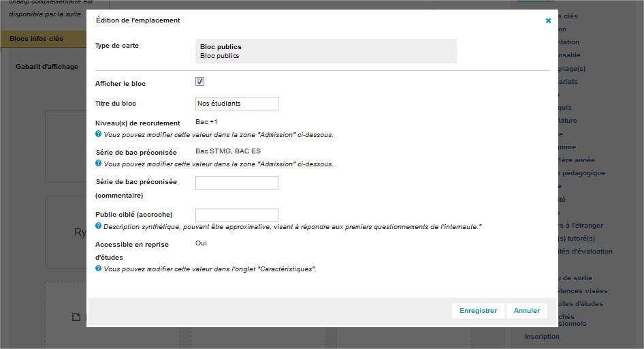Click help icon under Public ciblé accroche
Image resolution: width=644 pixels, height=349 pixels.
98,226
